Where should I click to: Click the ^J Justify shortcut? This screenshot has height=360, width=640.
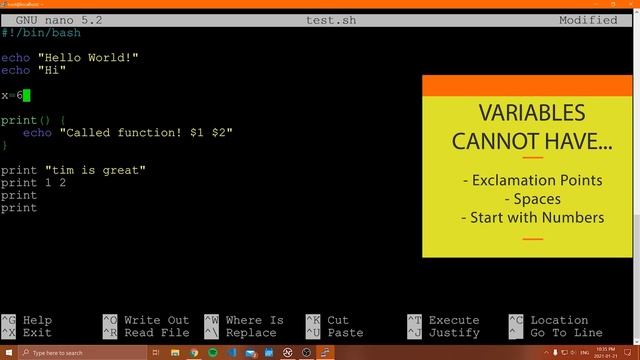pos(443,333)
